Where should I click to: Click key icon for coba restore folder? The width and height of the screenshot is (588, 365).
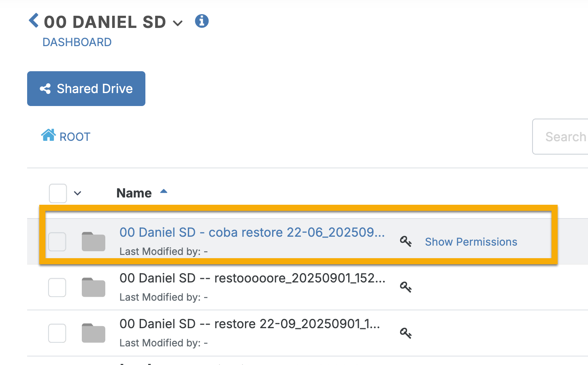point(406,242)
